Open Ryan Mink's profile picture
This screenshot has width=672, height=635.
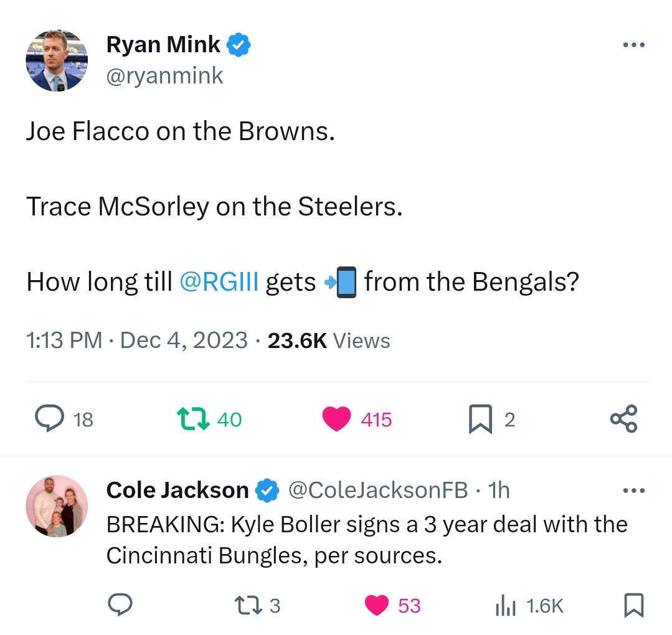pyautogui.click(x=57, y=60)
